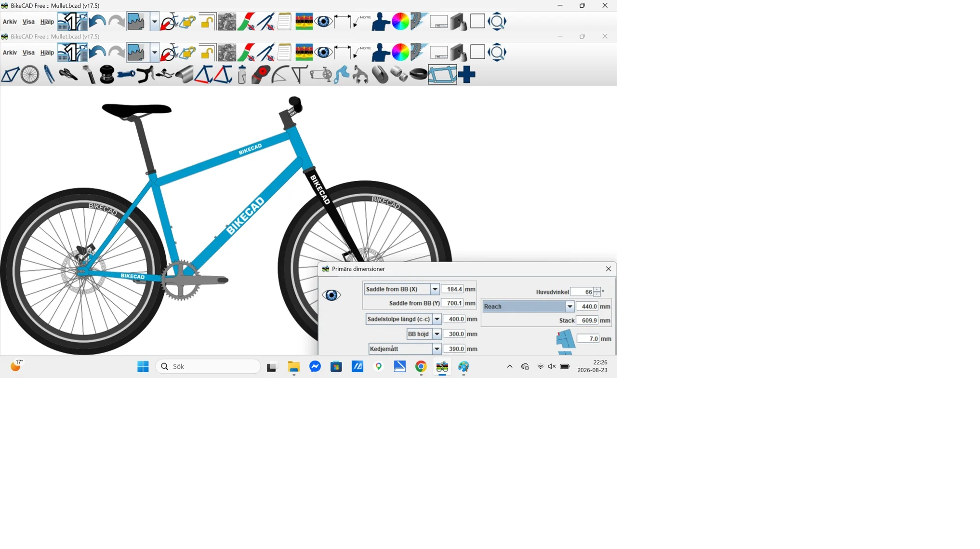Toggle display eye in front window toolbar
This screenshot has height=549, width=980.
(323, 53)
